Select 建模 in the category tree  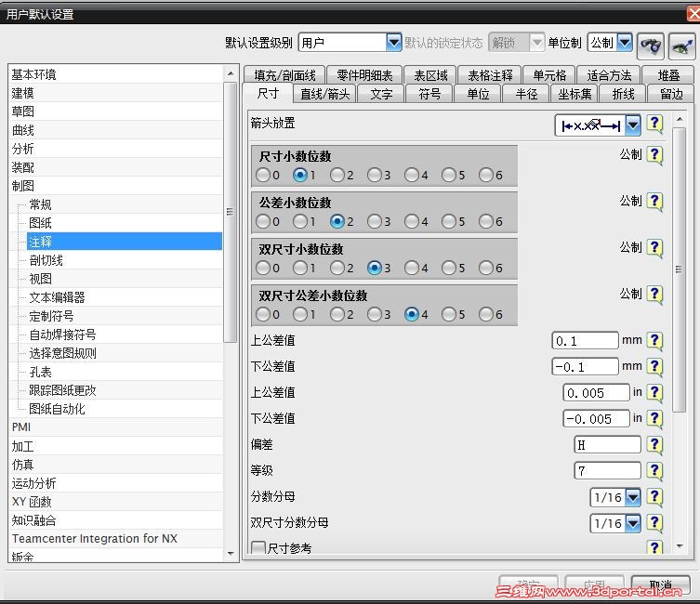pos(115,93)
